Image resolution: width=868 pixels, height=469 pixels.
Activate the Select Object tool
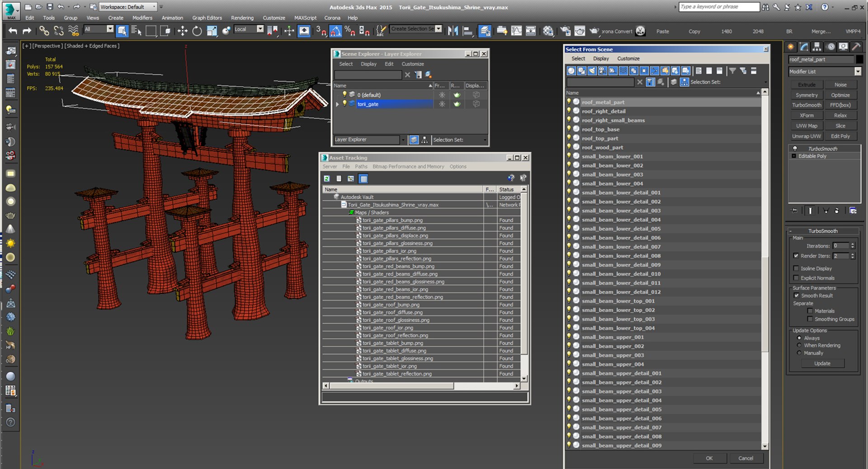(x=122, y=31)
